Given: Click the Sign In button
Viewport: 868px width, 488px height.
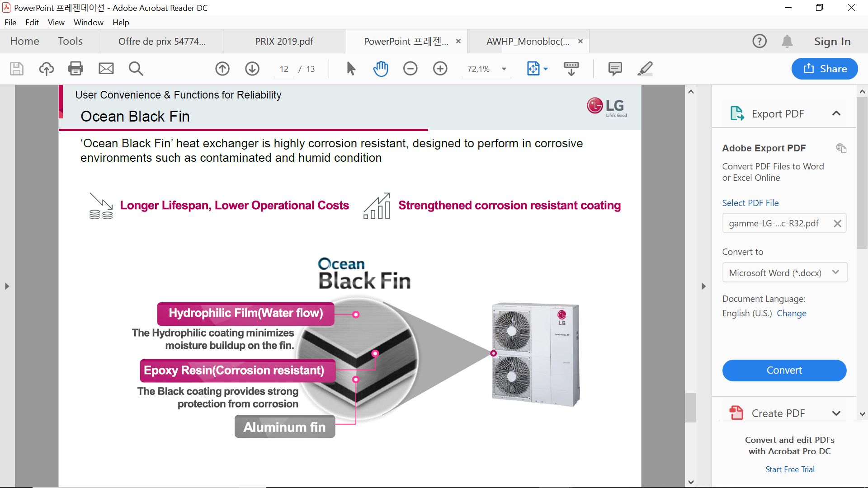Looking at the screenshot, I should [832, 41].
